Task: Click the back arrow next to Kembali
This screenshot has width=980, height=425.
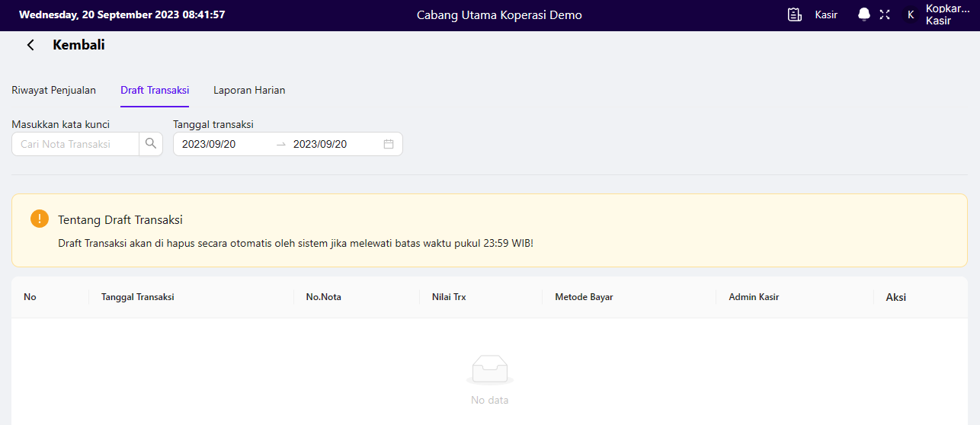Action: (30, 45)
